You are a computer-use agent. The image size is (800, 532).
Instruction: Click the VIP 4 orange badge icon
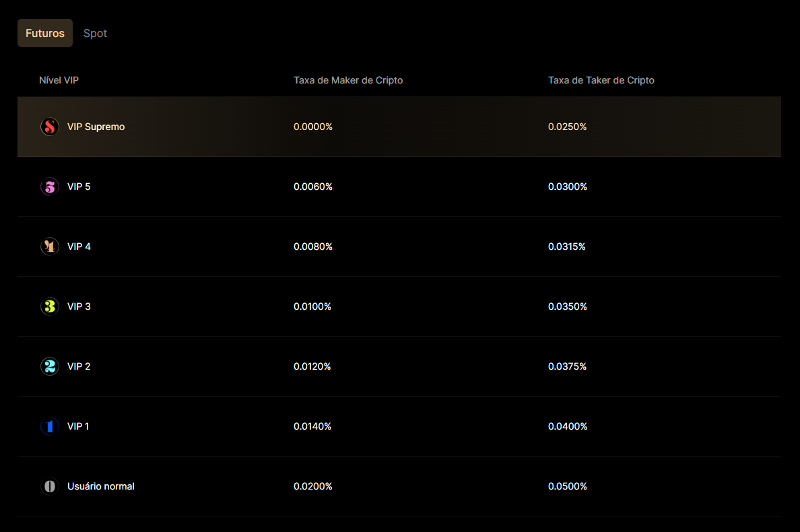click(x=50, y=246)
